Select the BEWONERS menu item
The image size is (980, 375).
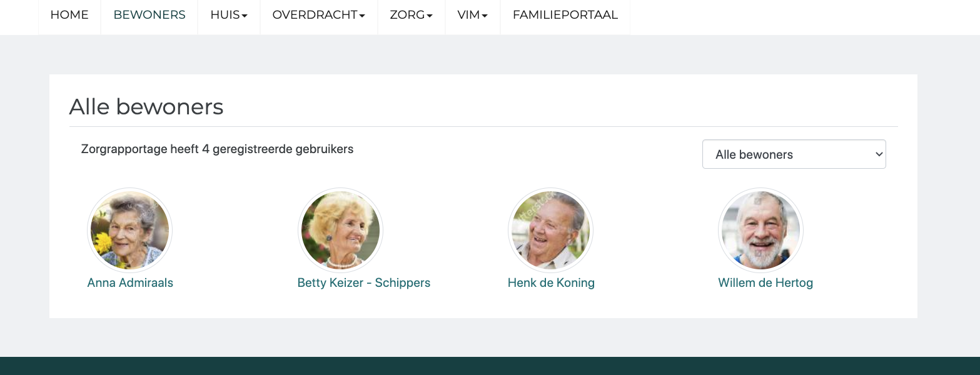pyautogui.click(x=149, y=15)
